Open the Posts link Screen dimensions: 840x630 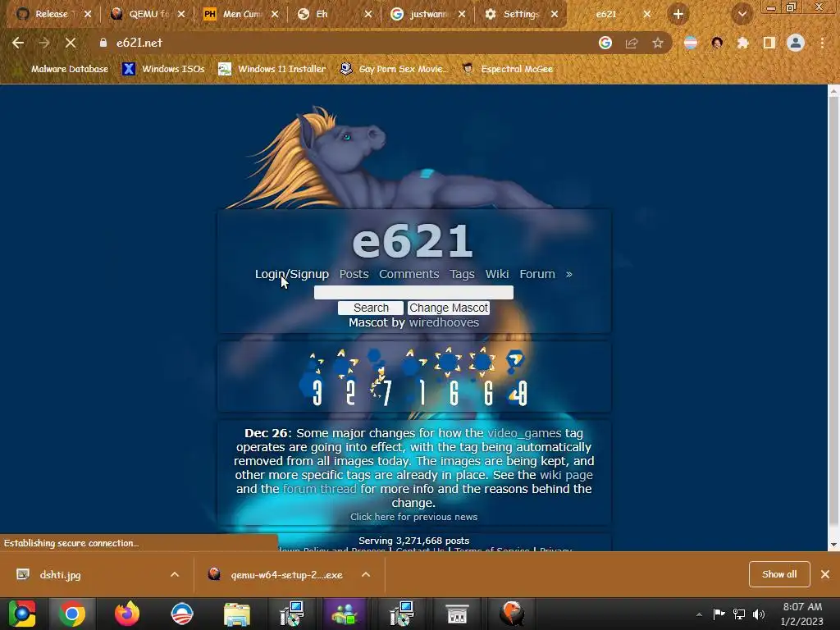[354, 274]
